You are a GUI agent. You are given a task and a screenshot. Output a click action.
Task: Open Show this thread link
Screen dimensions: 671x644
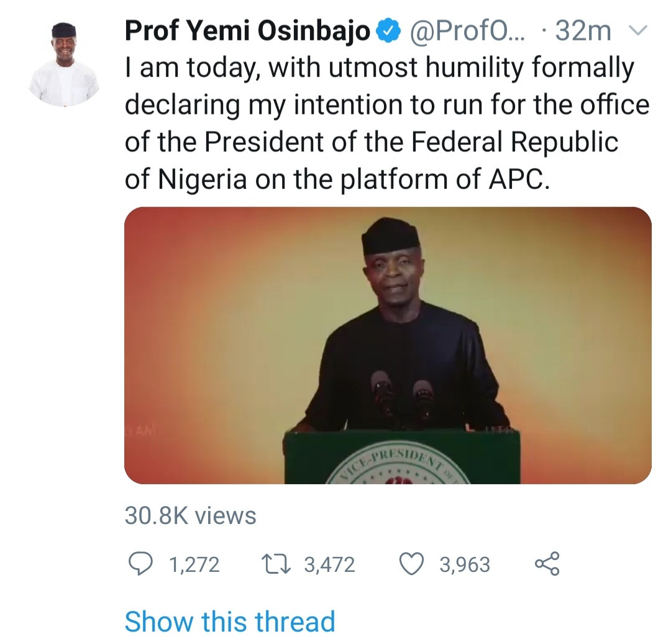(x=230, y=622)
